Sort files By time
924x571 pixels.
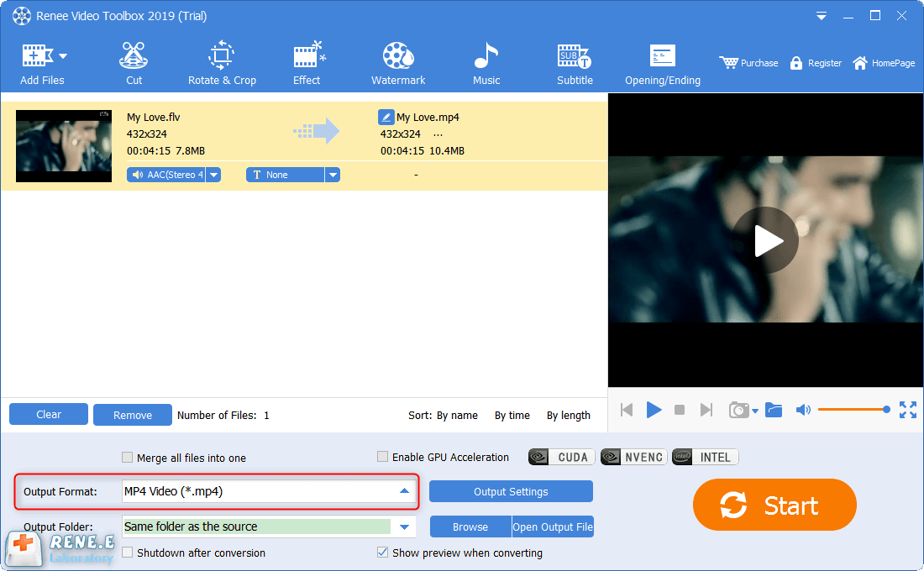(512, 416)
